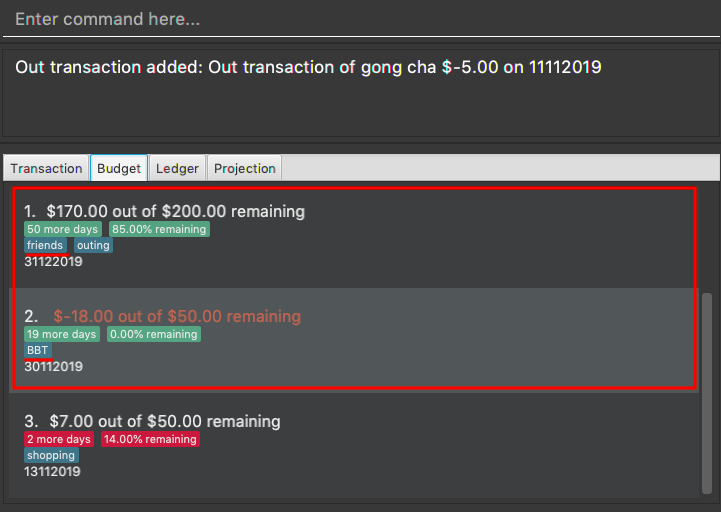
Task: Select budget entry $7.00 out of $50.00
Action: pos(354,445)
